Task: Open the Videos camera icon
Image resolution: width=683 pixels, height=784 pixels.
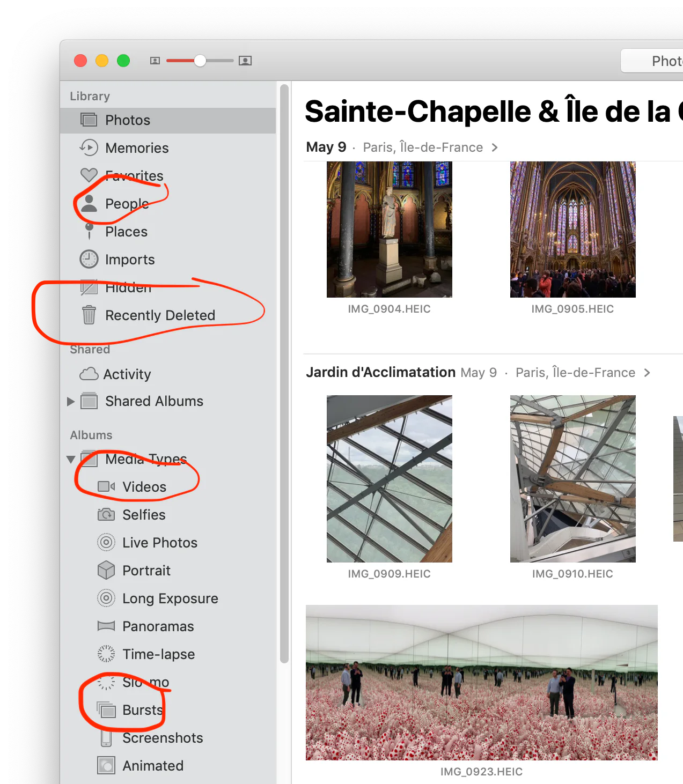Action: coord(106,486)
